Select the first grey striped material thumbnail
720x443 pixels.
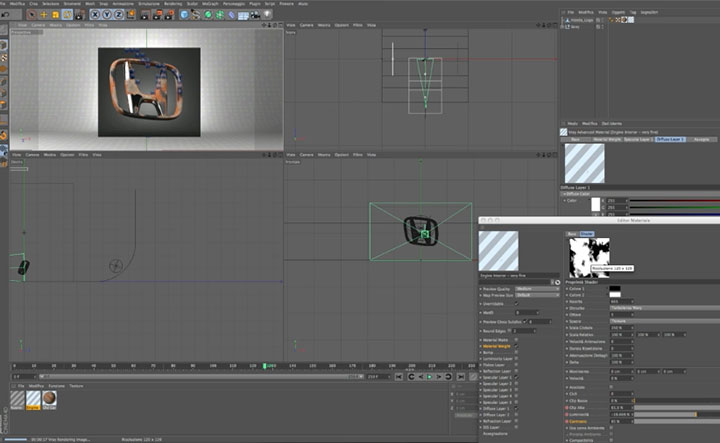pyautogui.click(x=17, y=398)
